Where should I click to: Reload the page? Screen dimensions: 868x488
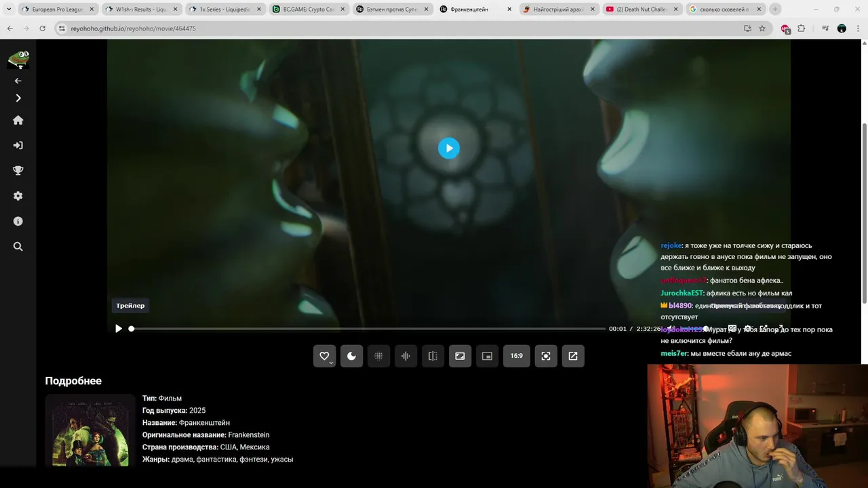click(x=42, y=28)
